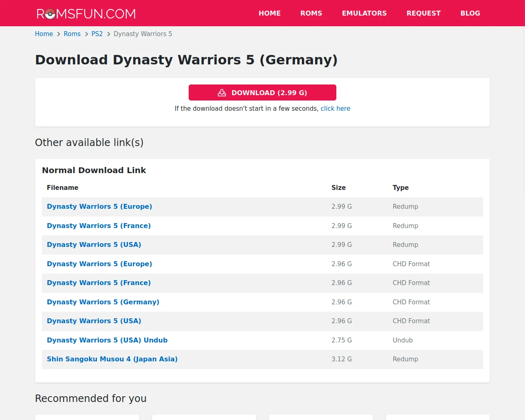Open the Dynasty Warriors 5 (USA) Undub link
This screenshot has height=420, width=525.
pyautogui.click(x=107, y=340)
